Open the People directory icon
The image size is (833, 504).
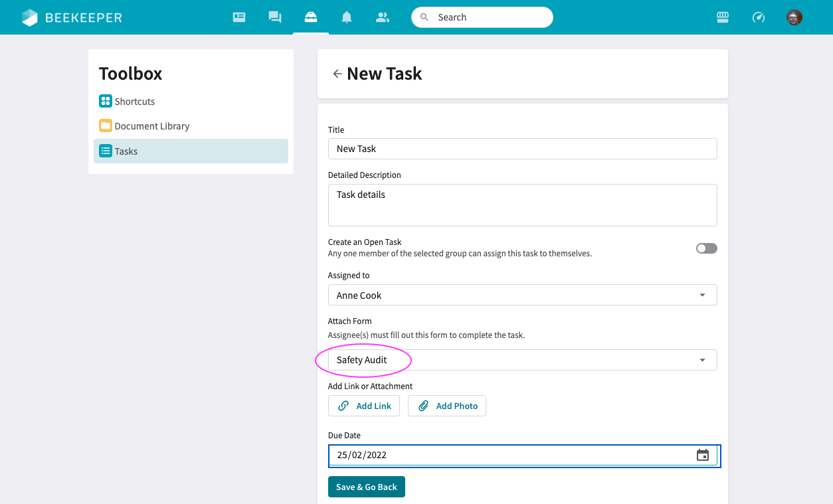click(x=383, y=17)
